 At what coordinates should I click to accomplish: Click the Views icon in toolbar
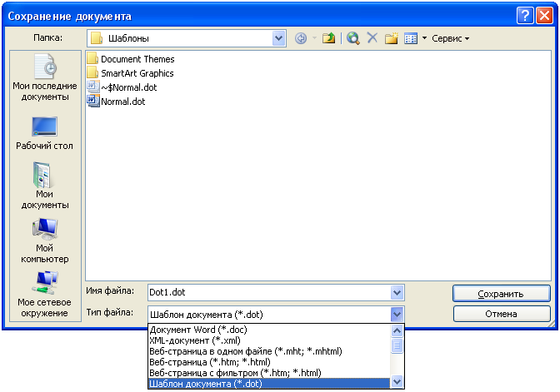coord(411,38)
